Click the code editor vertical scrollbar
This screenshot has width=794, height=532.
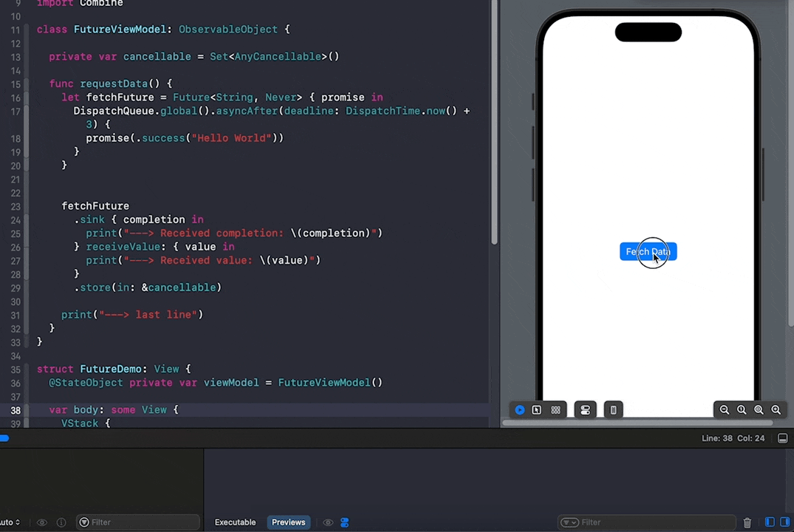coord(495,121)
